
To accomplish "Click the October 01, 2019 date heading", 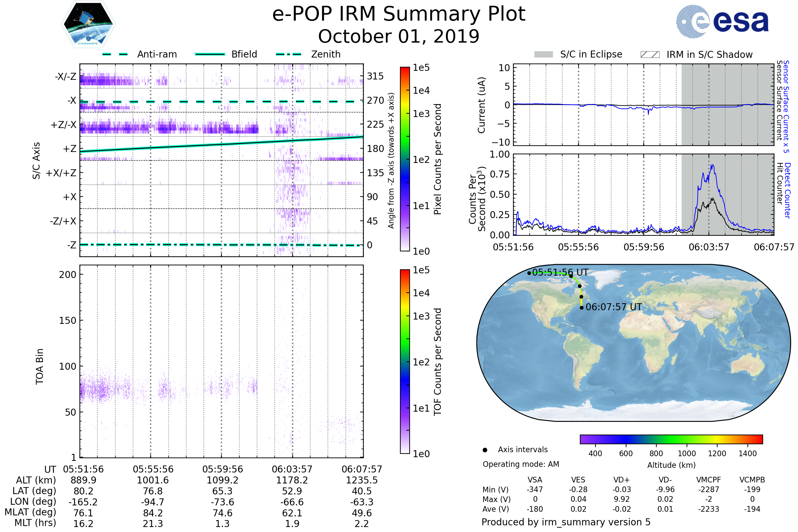I will coord(399,37).
